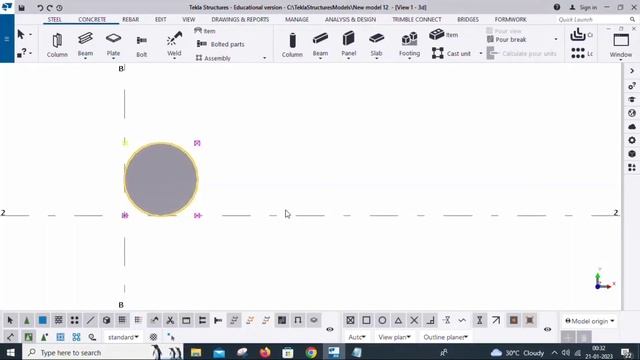The image size is (640, 360).
Task: Click the Undo arrow in title bar
Action: tap(40, 8)
